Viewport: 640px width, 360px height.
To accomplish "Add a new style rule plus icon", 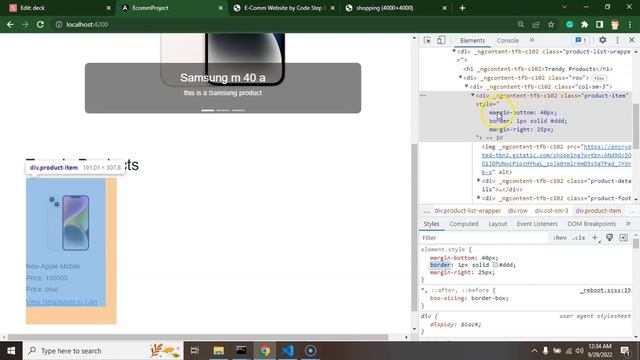I will (x=595, y=238).
